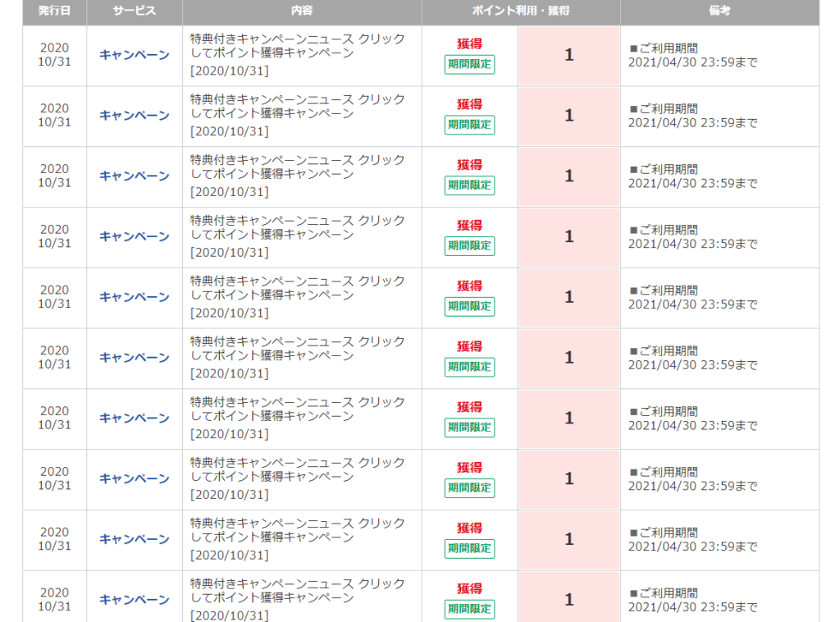
Task: Open the キャンペーン link in the last visible row
Action: [x=135, y=600]
